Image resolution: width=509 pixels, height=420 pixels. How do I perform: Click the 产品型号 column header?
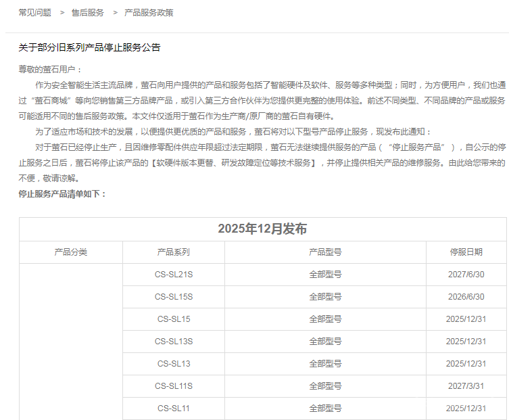pyautogui.click(x=325, y=252)
